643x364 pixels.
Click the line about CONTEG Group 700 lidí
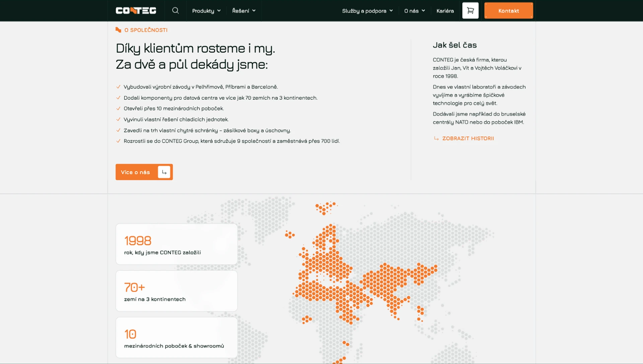(x=232, y=141)
